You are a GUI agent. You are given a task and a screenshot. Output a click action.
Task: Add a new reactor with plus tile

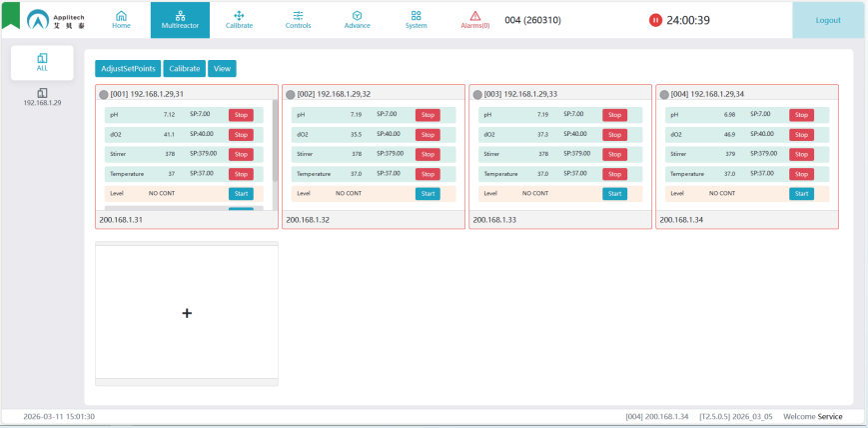click(x=187, y=313)
